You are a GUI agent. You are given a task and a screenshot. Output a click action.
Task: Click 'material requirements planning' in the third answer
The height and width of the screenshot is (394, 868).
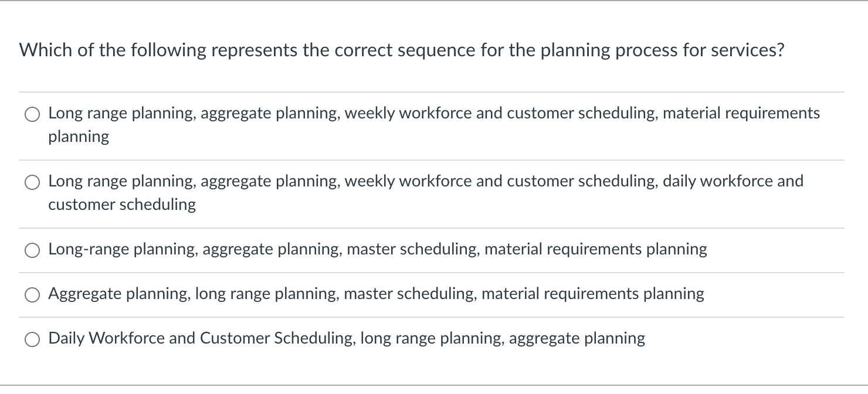[596, 250]
